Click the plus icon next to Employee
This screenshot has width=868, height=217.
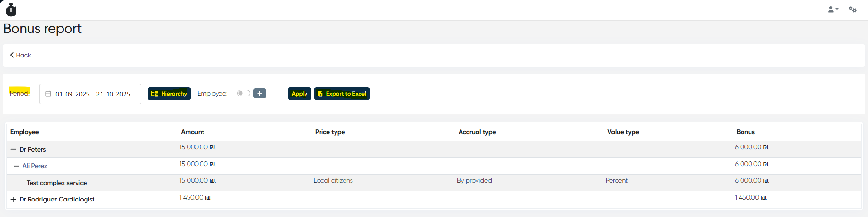[259, 93]
